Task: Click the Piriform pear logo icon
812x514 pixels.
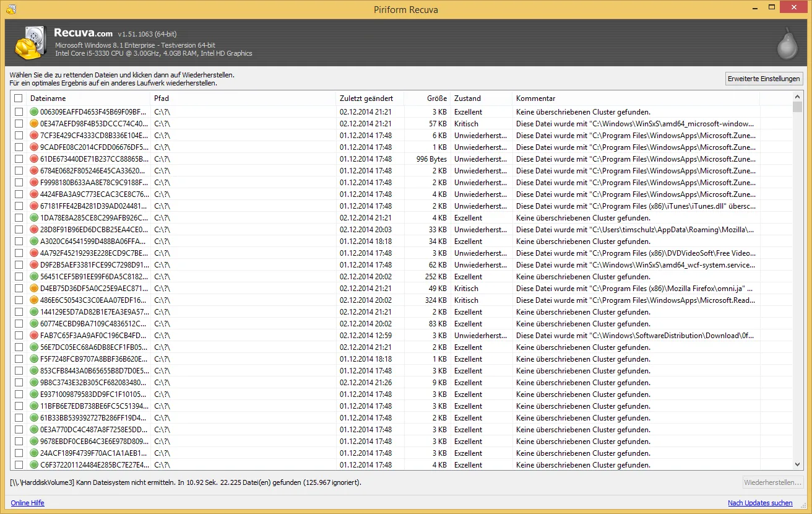Action: pos(787,43)
